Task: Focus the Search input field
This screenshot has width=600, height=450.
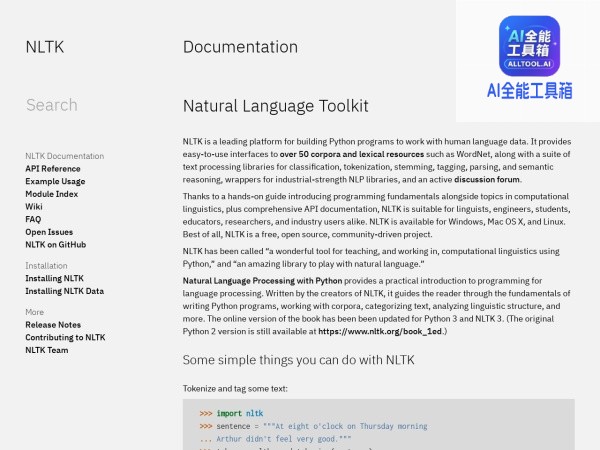Action: [52, 105]
